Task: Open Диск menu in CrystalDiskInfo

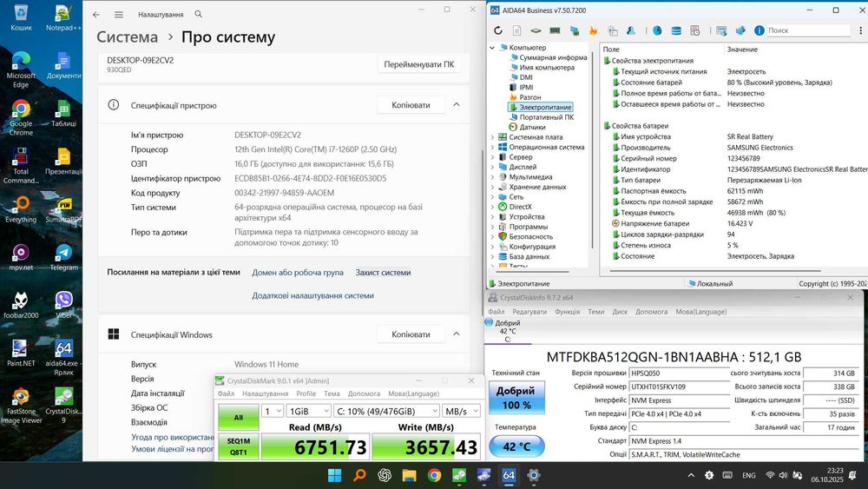Action: (x=620, y=312)
